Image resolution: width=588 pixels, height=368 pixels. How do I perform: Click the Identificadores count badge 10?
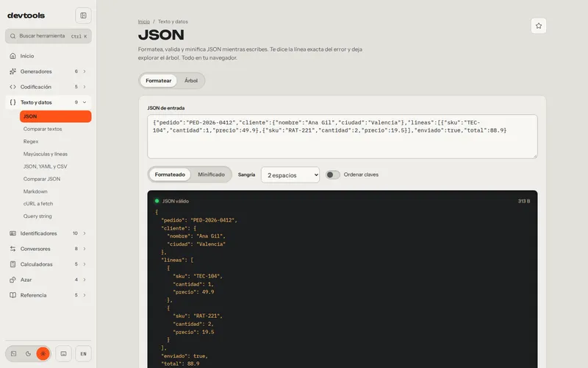(75, 233)
